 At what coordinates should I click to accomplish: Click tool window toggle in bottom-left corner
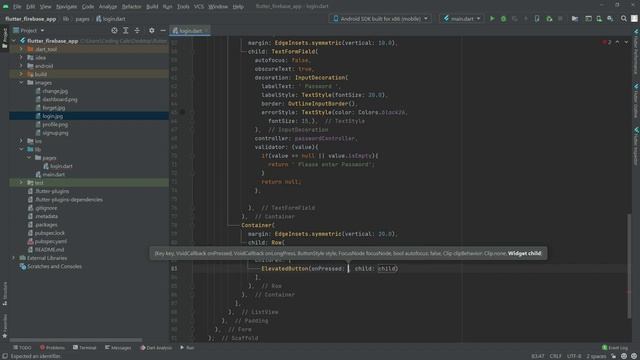coord(5,356)
